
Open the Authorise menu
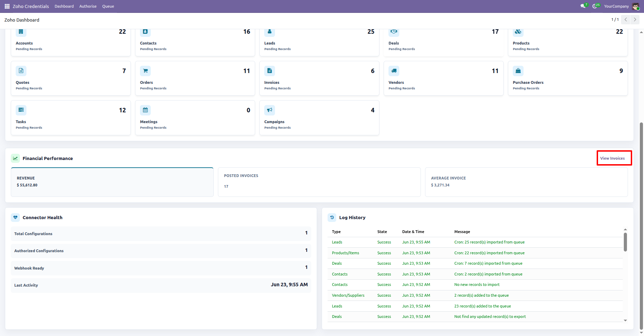pyautogui.click(x=88, y=6)
